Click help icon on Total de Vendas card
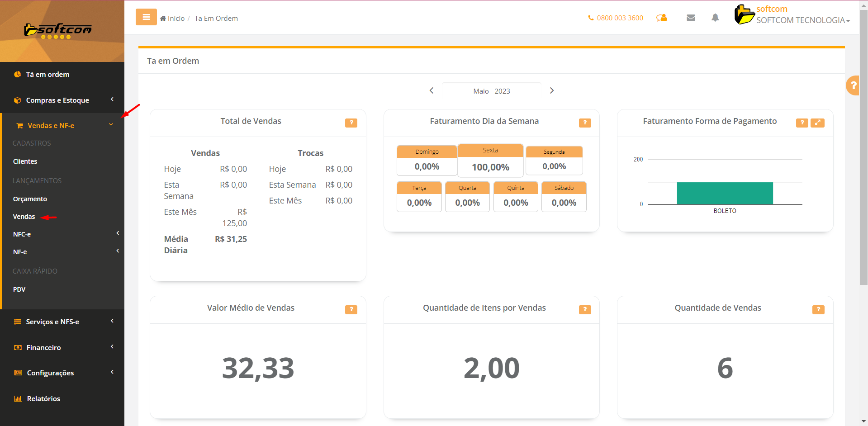Image resolution: width=868 pixels, height=426 pixels. tap(351, 123)
